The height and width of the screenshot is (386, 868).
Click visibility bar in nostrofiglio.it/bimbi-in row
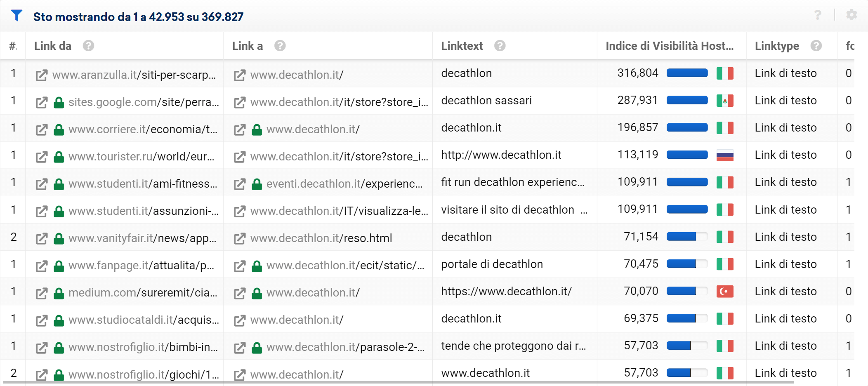[687, 346]
